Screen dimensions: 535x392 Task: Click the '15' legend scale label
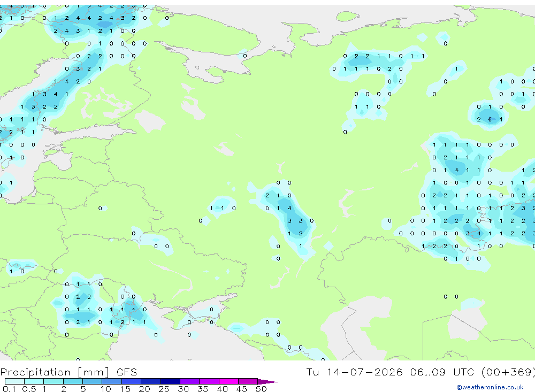click(125, 389)
